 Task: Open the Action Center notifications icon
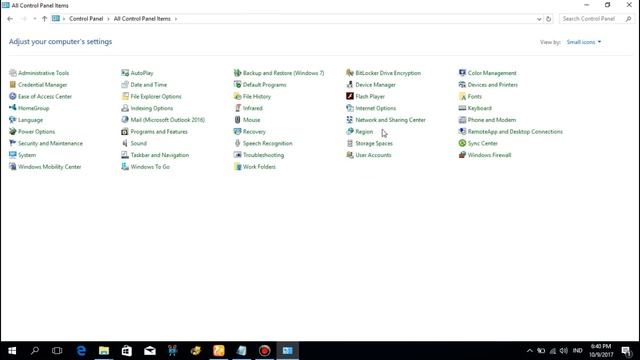tap(627, 351)
